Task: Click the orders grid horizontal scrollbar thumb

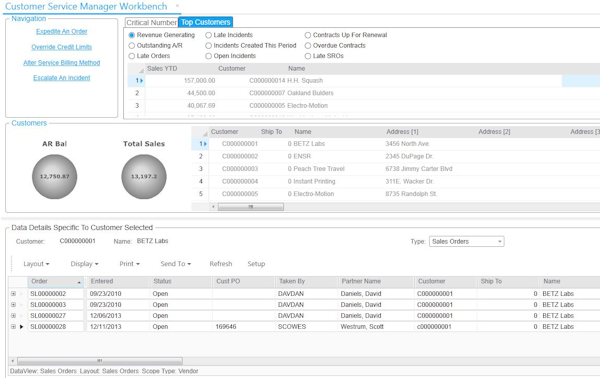Action: point(99,361)
